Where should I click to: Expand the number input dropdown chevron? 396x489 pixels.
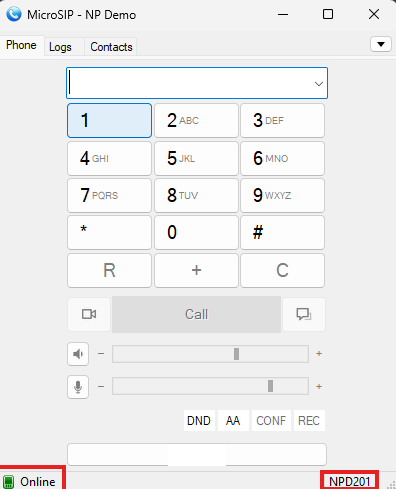click(x=319, y=84)
